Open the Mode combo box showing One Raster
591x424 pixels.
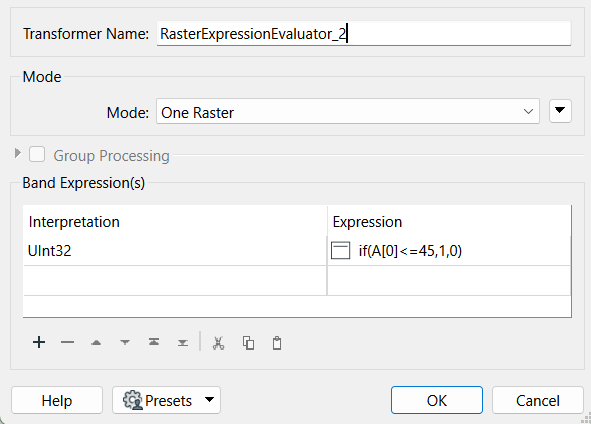[x=348, y=112]
